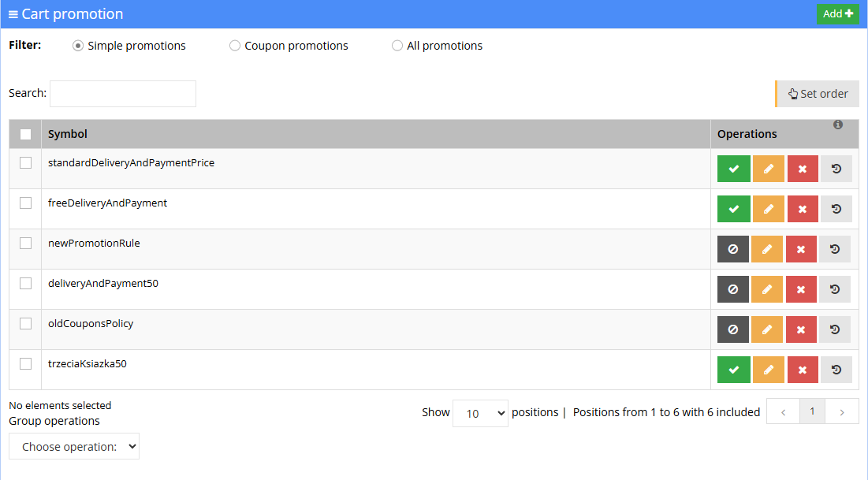Select the newPromotionRule row checkbox
The height and width of the screenshot is (480, 868).
[25, 243]
